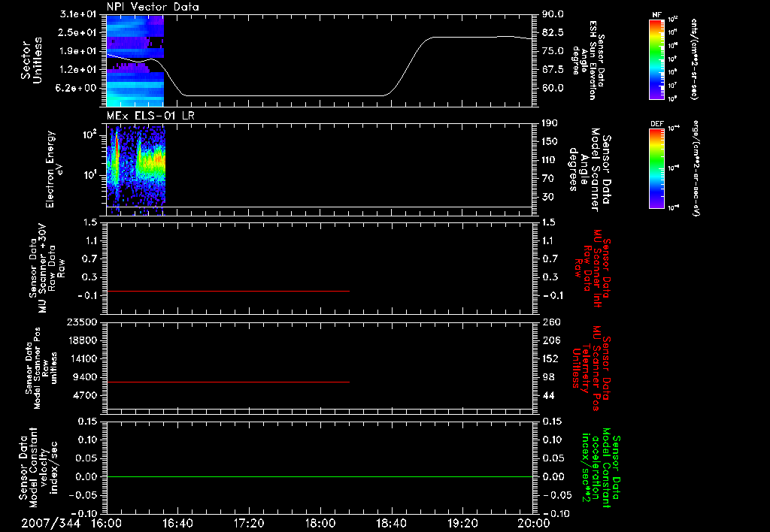The height and width of the screenshot is (532, 770).
Task: Click the '60.0' elevation angle tick label
Action: click(553, 88)
